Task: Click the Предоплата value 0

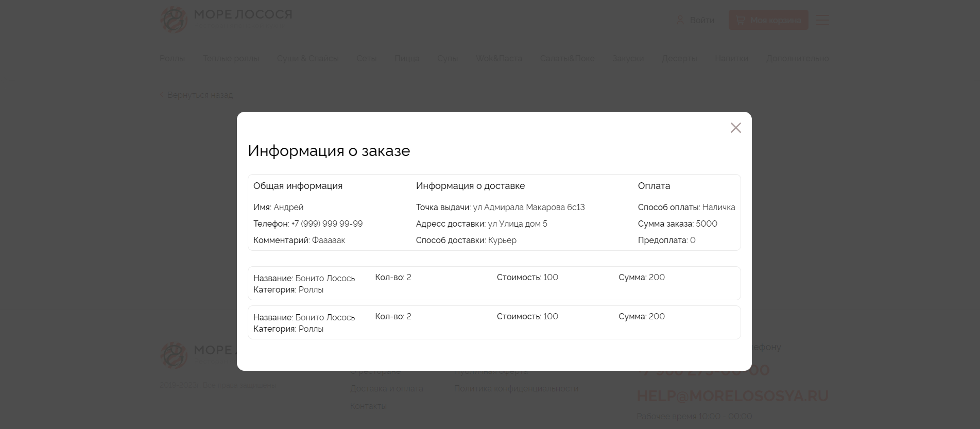Action: click(693, 240)
